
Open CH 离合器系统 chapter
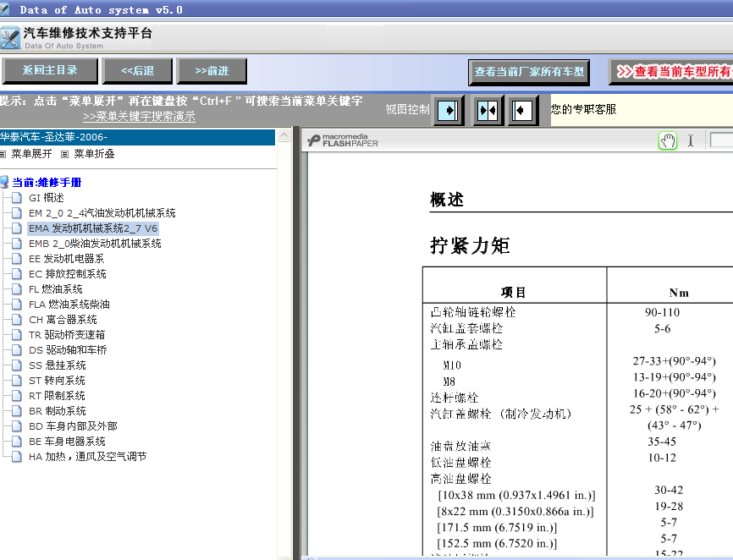point(63,320)
